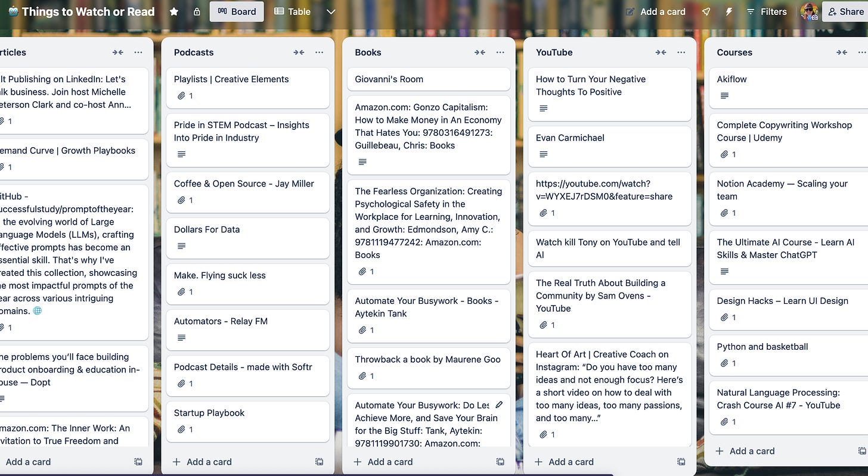The width and height of the screenshot is (868, 476).
Task: Open Playlists | Creative Elements card
Action: [247, 88]
